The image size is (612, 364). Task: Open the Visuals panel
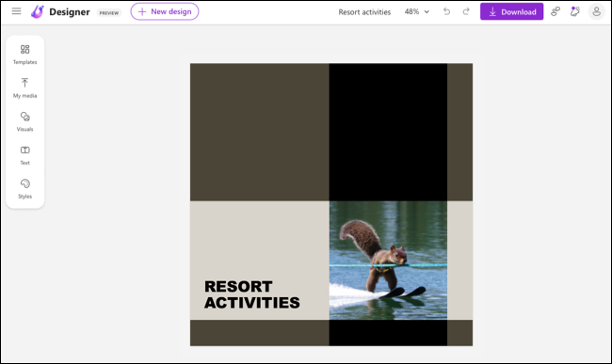pos(25,121)
